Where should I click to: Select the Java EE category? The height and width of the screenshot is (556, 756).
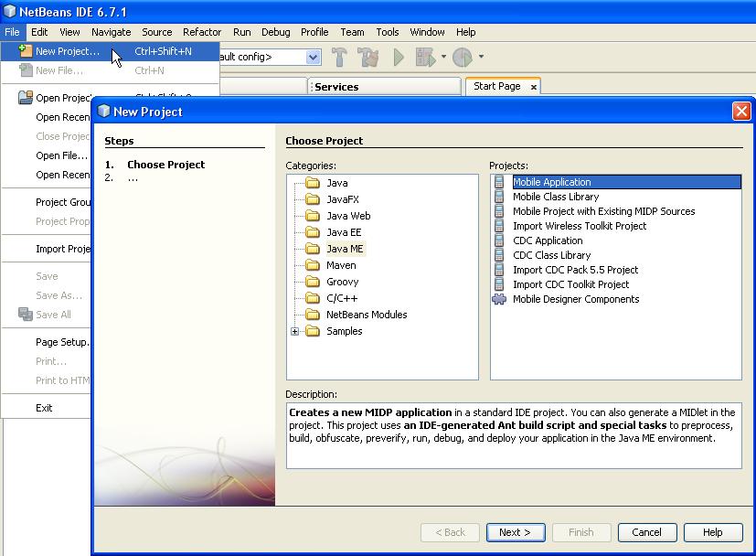tap(344, 232)
